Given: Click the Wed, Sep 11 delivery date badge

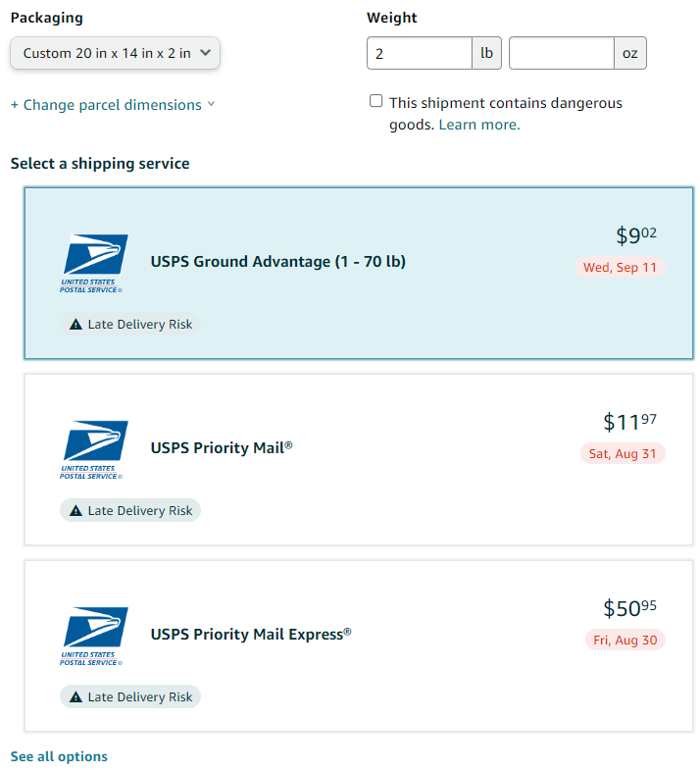Looking at the screenshot, I should 620,267.
